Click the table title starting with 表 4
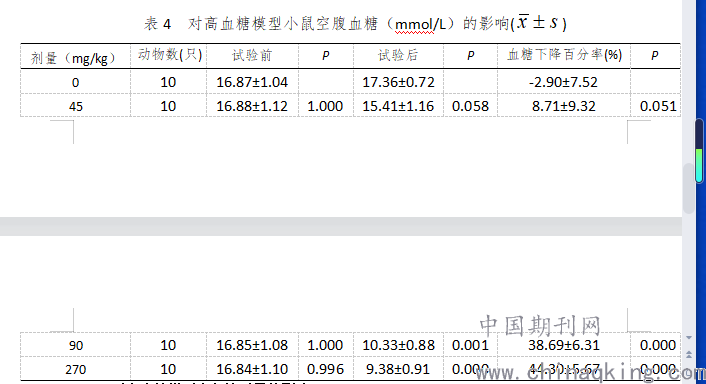The height and width of the screenshot is (384, 706). [355, 23]
